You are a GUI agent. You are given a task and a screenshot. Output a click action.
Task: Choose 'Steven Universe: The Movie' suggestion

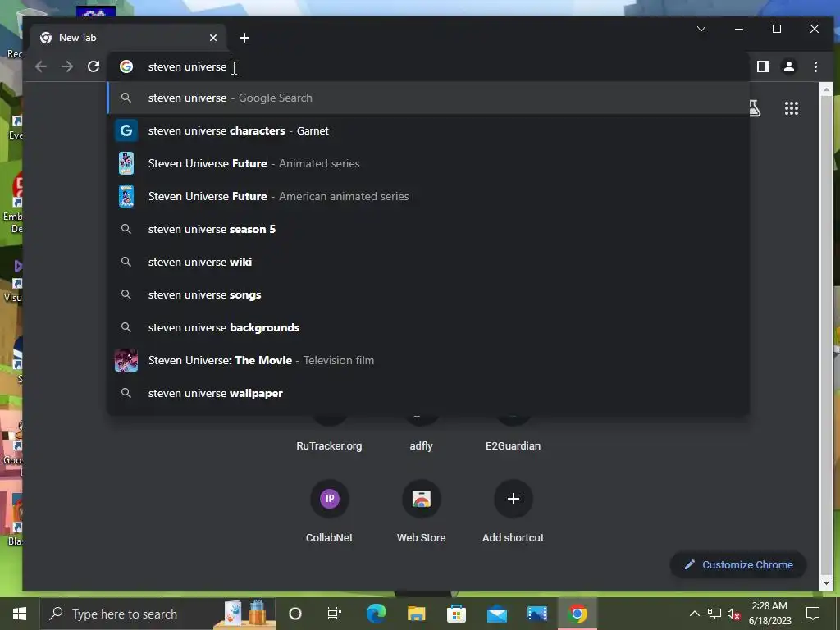click(x=428, y=360)
